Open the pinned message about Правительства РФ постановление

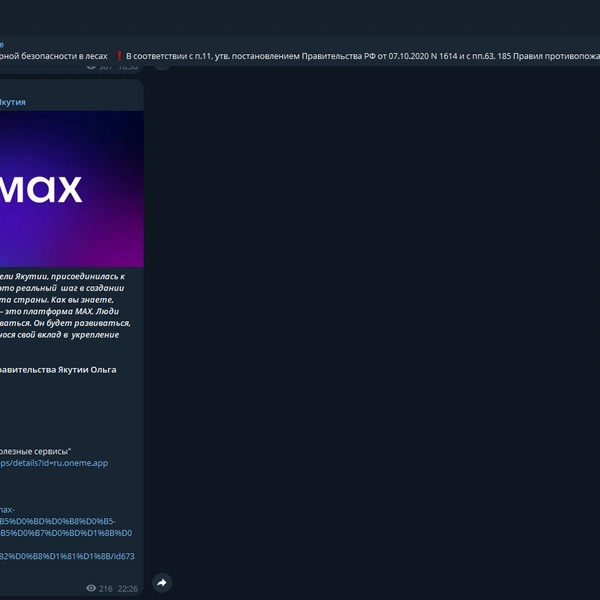[300, 51]
